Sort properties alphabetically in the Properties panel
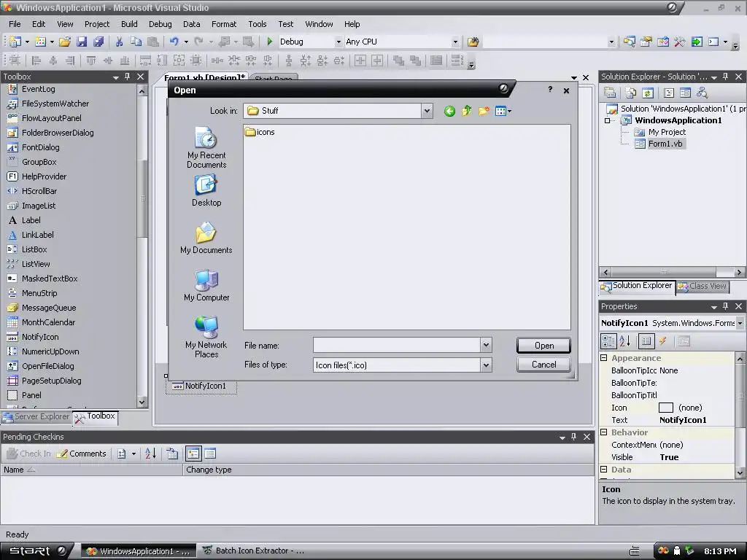Screen dimensions: 747x560 tap(625, 341)
